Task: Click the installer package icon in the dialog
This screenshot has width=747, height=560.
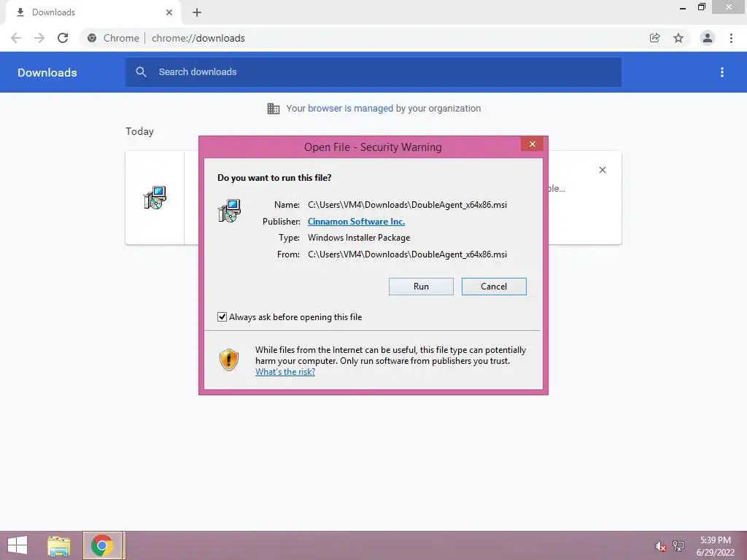Action: 229,211
